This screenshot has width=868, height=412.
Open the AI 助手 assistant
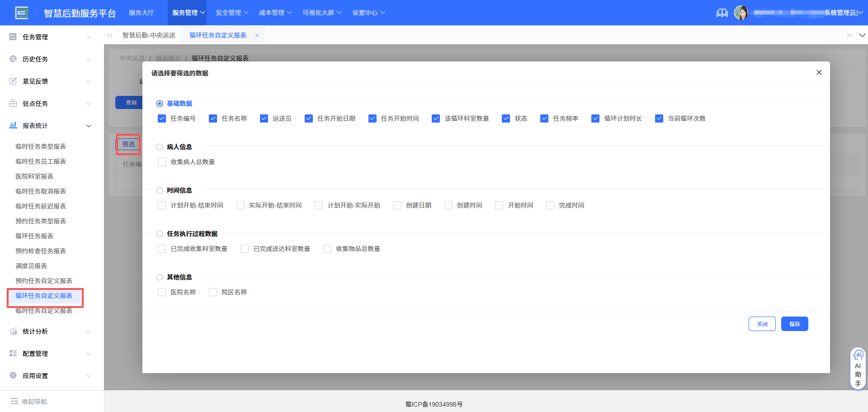point(858,367)
